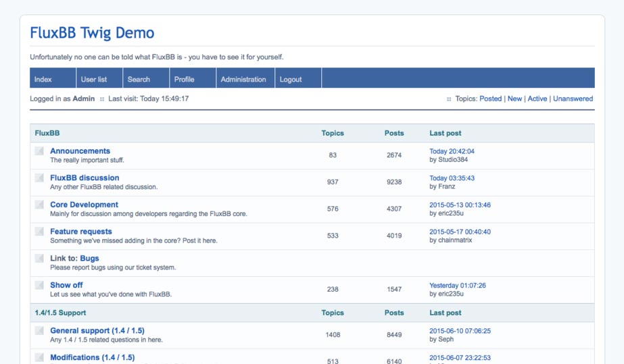Click the Core Development forum status icon
This screenshot has width=624, height=364.
(39, 205)
